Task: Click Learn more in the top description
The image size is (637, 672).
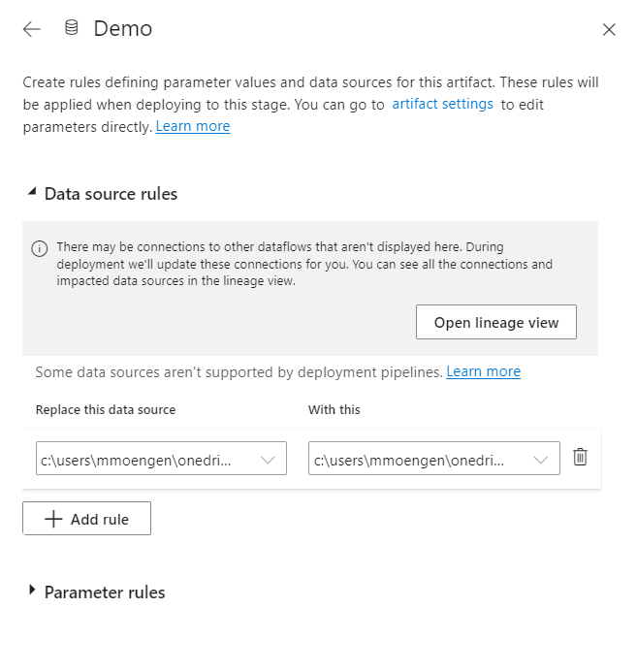Action: coord(193,126)
